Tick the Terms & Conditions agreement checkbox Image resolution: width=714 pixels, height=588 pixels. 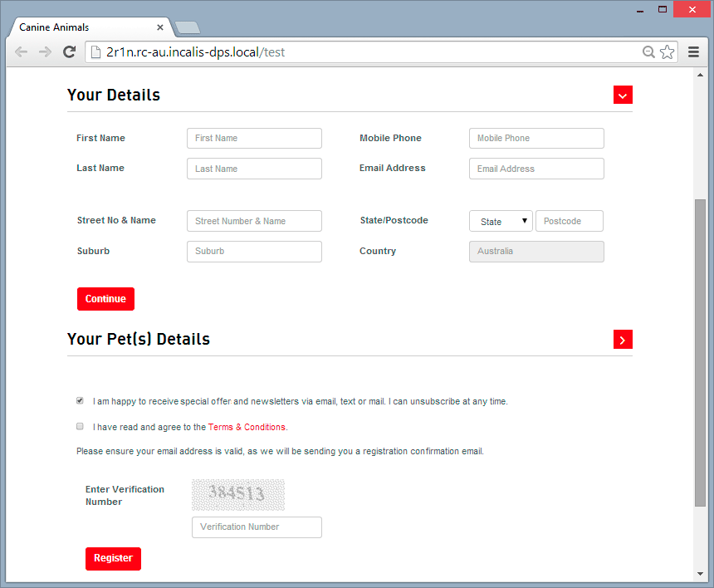tap(80, 426)
